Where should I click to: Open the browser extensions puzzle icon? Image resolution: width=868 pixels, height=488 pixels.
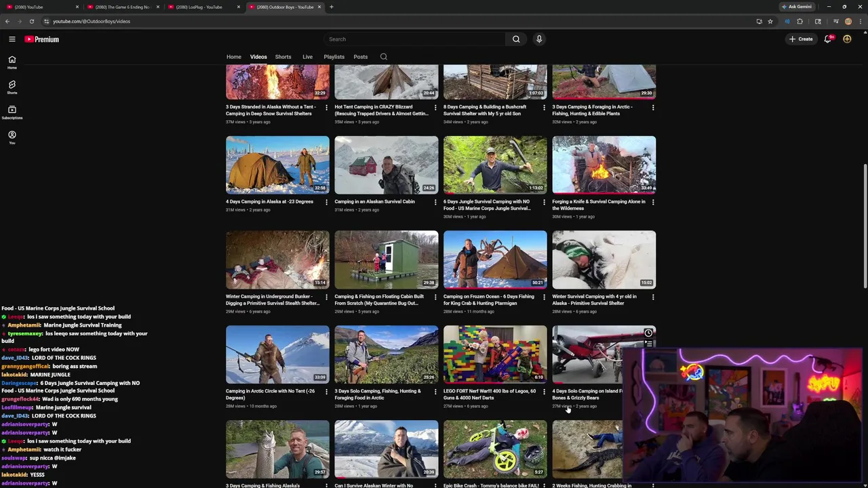click(800, 21)
